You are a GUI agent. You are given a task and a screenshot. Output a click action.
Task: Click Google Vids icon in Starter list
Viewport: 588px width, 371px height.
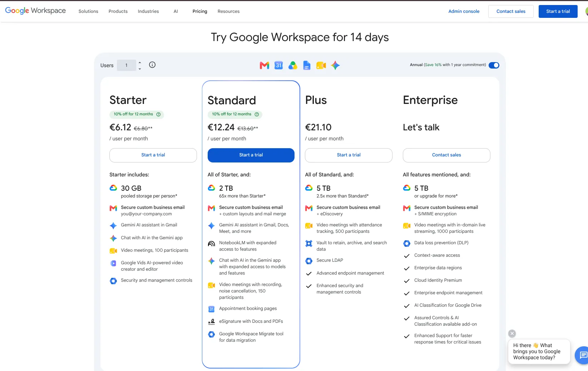113,263
